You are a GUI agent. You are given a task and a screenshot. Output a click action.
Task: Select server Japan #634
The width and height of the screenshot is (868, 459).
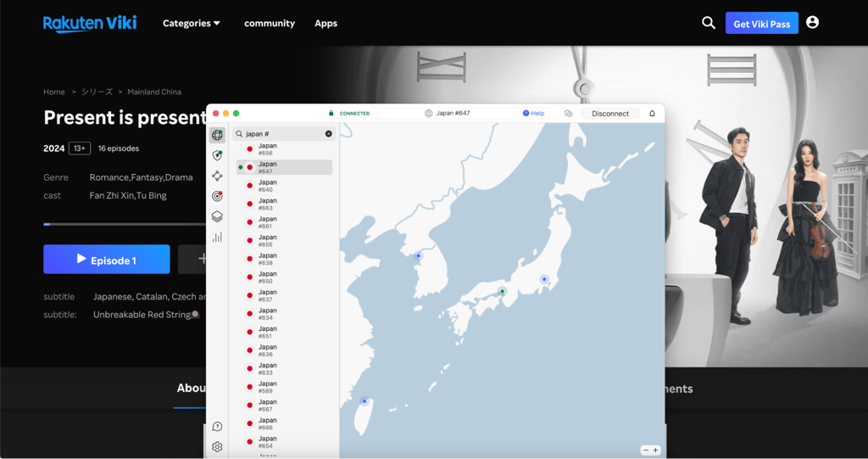tap(284, 314)
